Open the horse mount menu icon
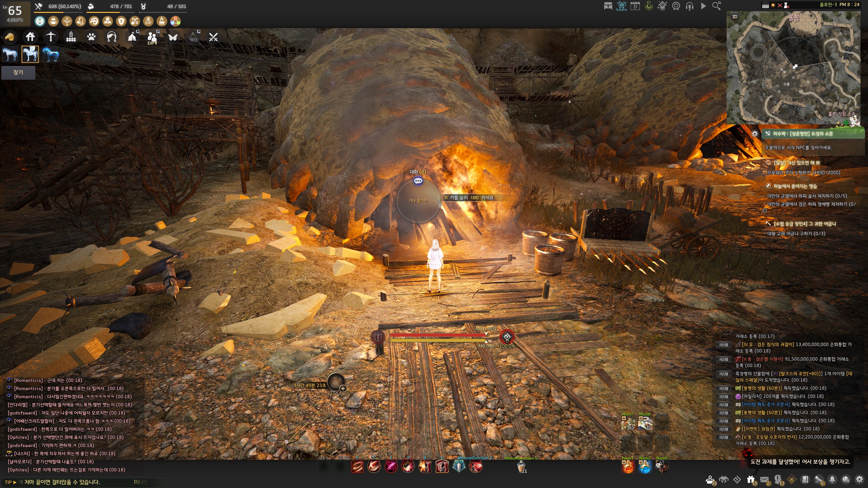This screenshot has width=868, height=488. [10, 37]
